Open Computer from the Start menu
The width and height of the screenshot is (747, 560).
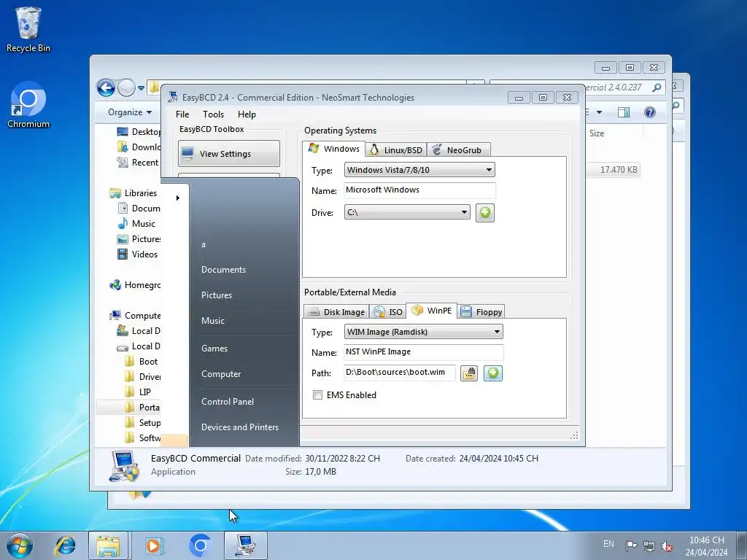221,374
